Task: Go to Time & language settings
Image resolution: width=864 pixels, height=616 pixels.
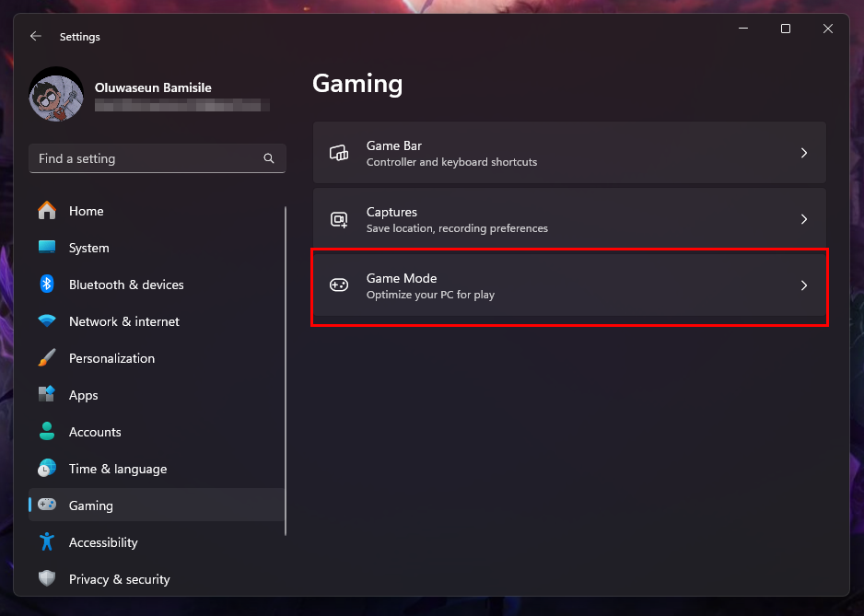Action: coord(157,469)
